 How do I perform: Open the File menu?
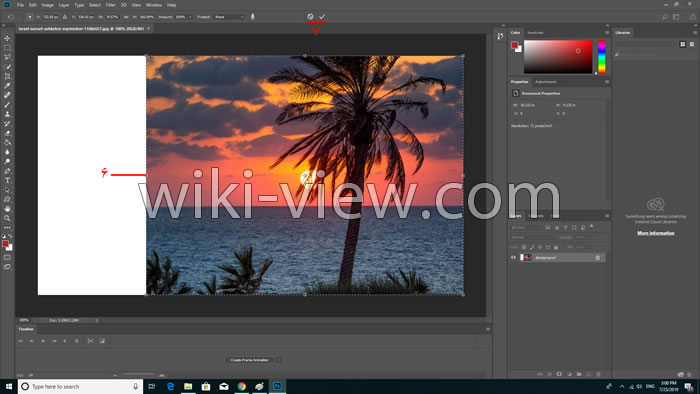[x=20, y=5]
